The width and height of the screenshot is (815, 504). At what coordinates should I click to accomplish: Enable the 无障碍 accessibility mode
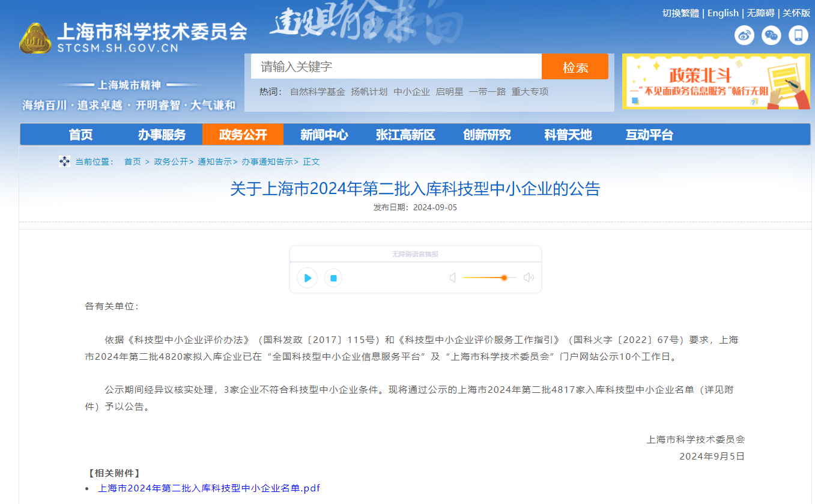click(x=760, y=13)
